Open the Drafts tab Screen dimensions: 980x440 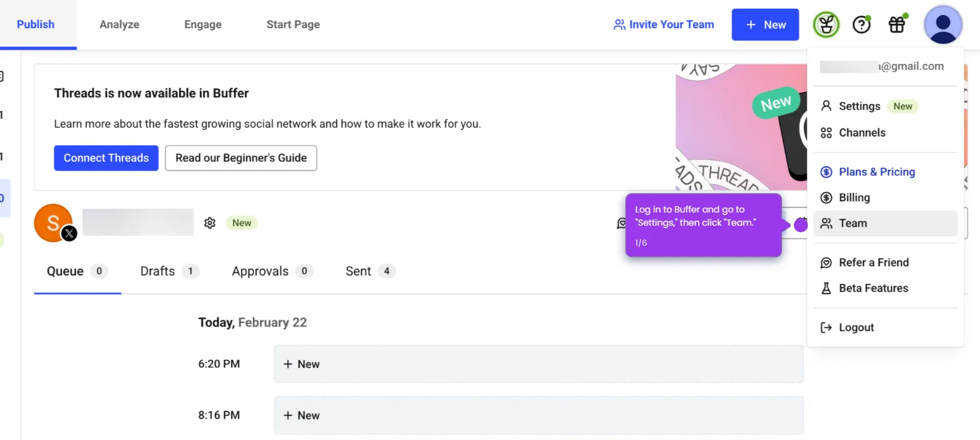click(170, 271)
